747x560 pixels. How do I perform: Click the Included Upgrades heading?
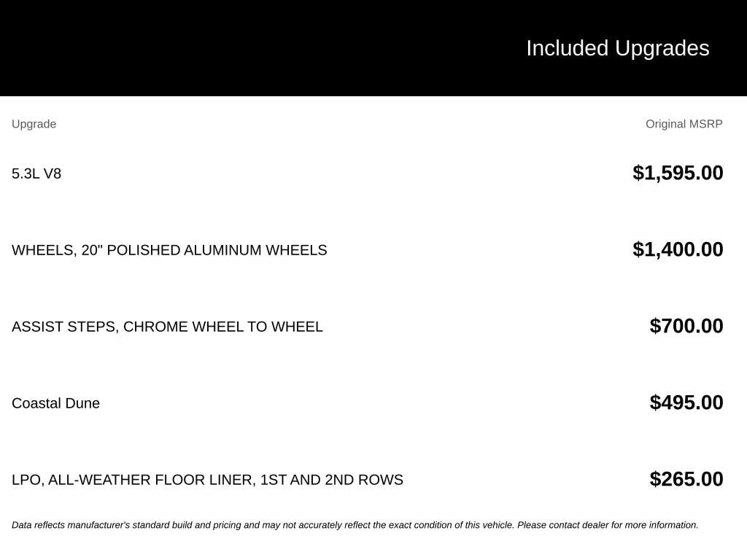point(617,49)
